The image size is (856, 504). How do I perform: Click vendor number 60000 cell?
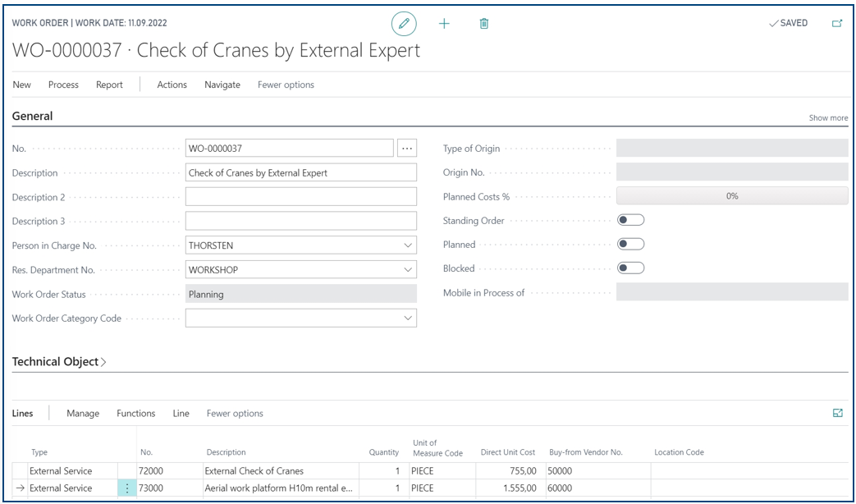[598, 488]
